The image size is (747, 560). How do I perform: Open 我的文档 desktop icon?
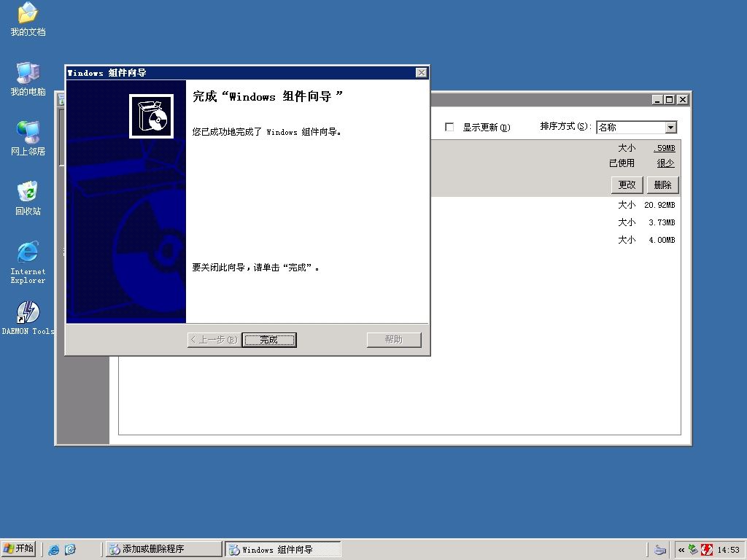pos(28,19)
